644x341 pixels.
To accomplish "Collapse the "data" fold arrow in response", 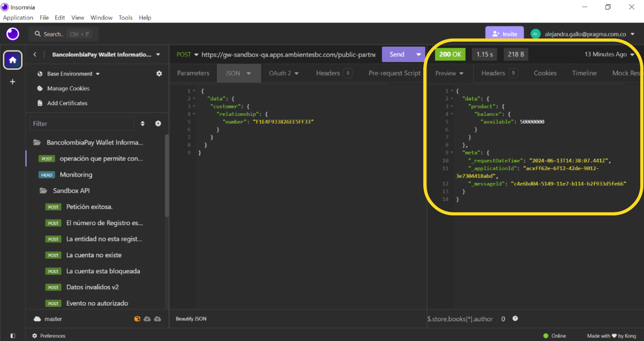I will (x=452, y=98).
